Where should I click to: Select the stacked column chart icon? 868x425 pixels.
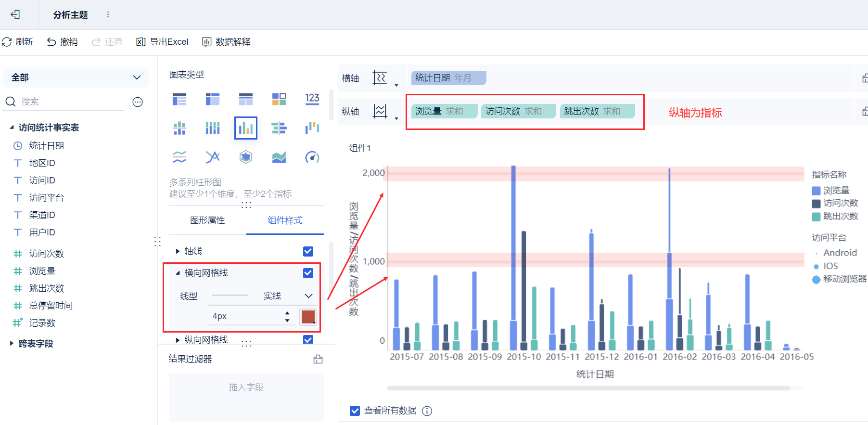(212, 128)
